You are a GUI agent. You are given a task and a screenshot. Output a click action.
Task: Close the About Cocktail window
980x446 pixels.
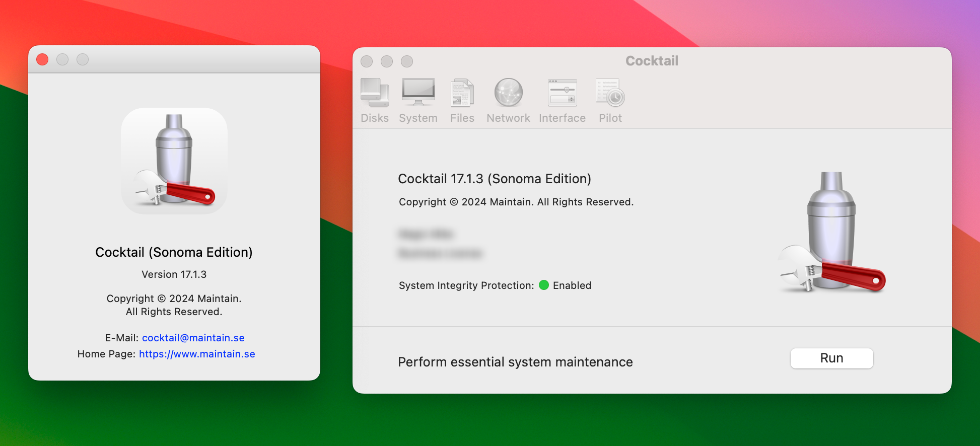click(42, 59)
